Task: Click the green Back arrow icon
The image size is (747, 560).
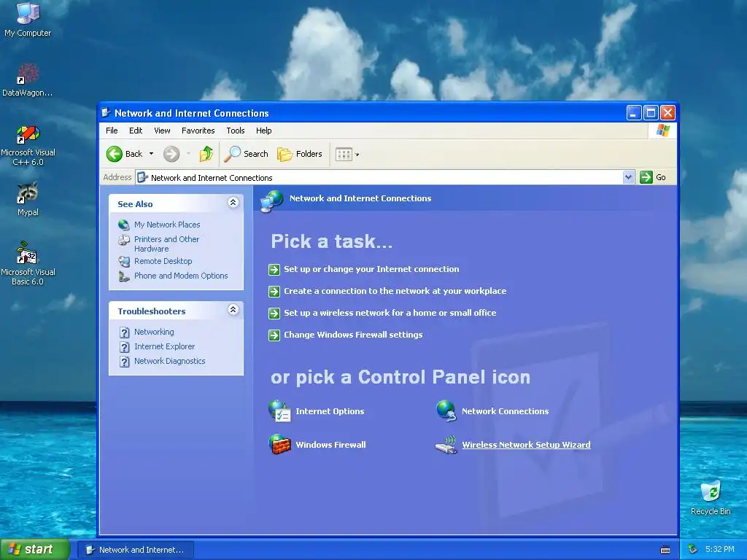Action: click(115, 154)
